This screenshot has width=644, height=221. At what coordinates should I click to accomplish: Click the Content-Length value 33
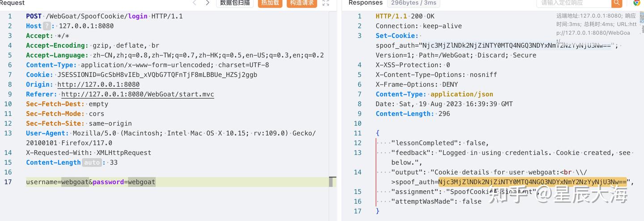[x=114, y=163]
